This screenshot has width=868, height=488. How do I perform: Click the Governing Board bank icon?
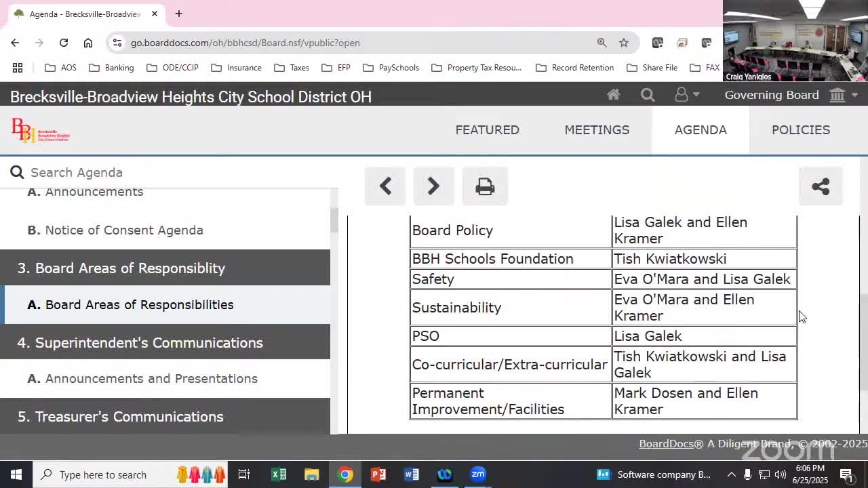[x=837, y=95]
